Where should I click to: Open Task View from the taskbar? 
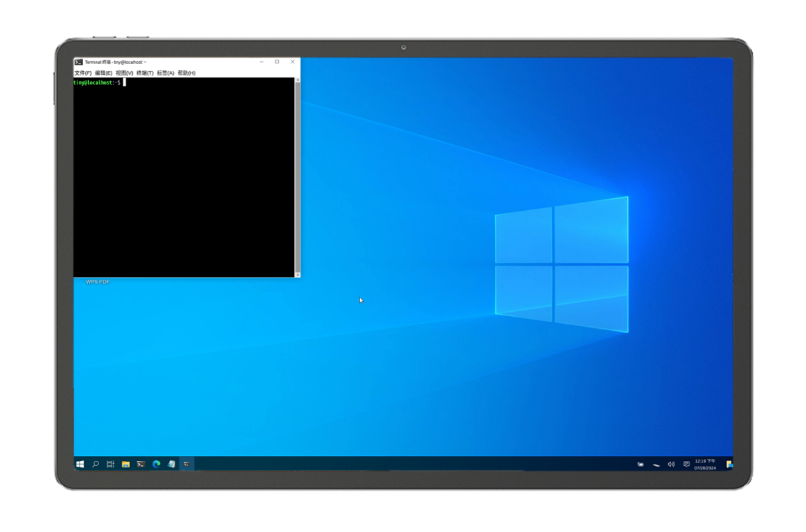(111, 464)
